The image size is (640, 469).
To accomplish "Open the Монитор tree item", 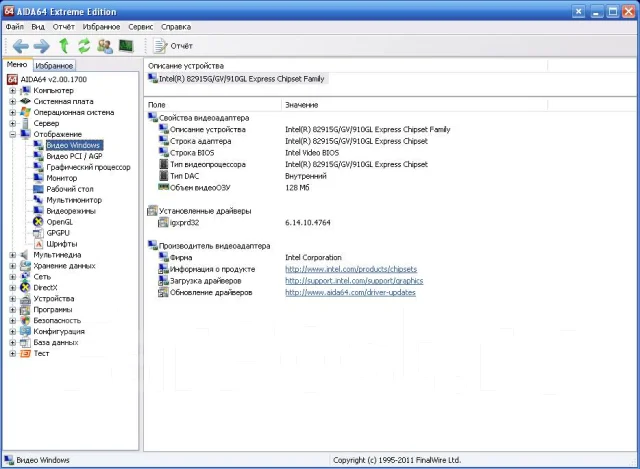I will tap(62, 178).
